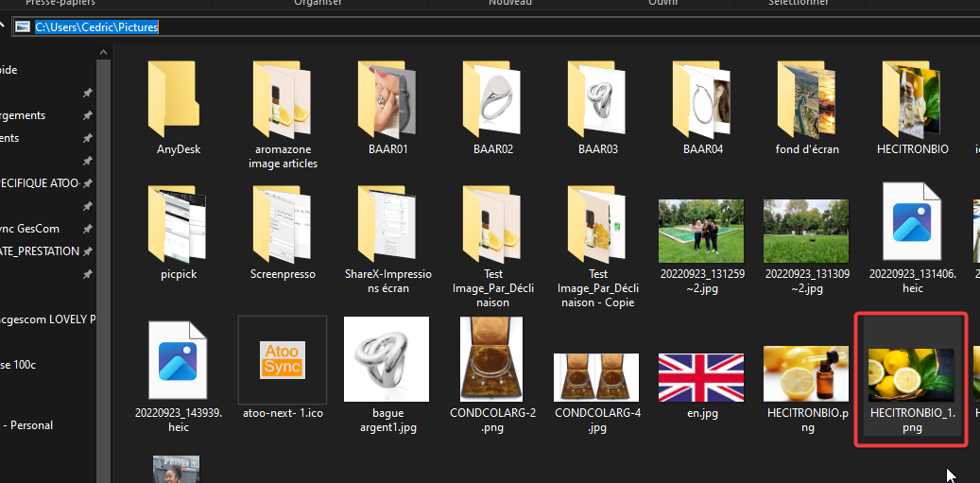This screenshot has width=980, height=483.
Task: Select the HECITRONBIO_1.png lemon image
Action: (x=911, y=375)
